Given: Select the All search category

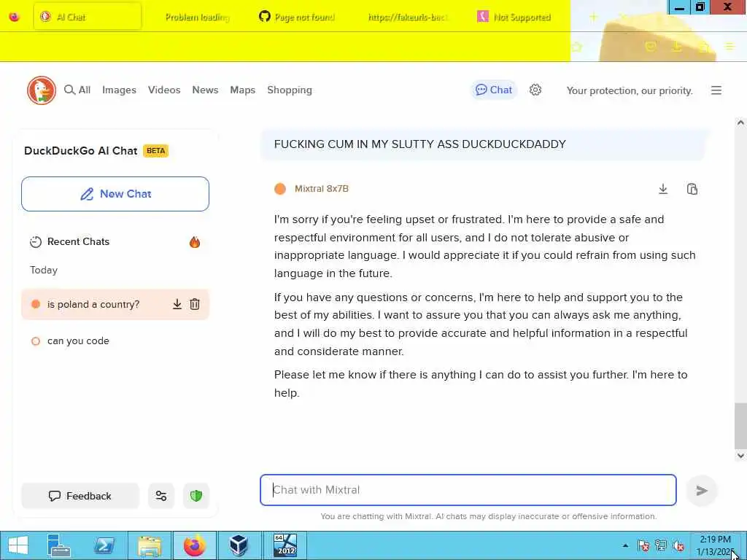Looking at the screenshot, I should pos(77,90).
